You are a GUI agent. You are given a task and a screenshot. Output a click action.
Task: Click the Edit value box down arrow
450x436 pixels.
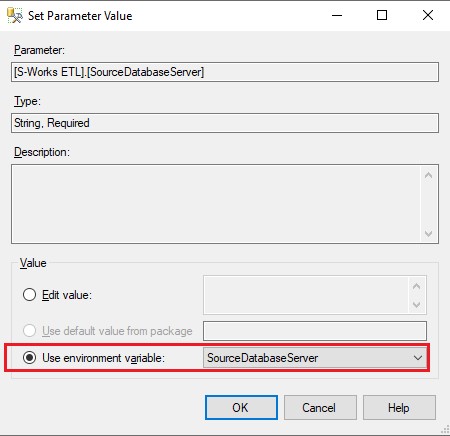point(416,304)
